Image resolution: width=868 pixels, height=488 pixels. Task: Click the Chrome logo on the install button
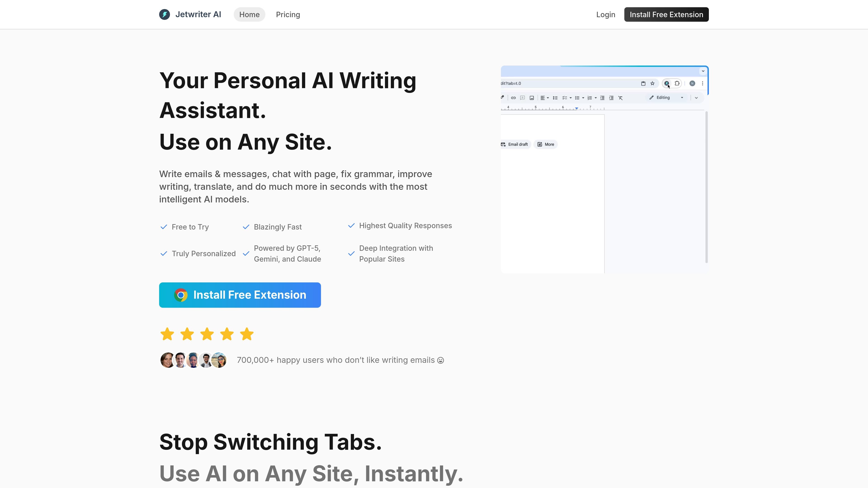point(181,295)
